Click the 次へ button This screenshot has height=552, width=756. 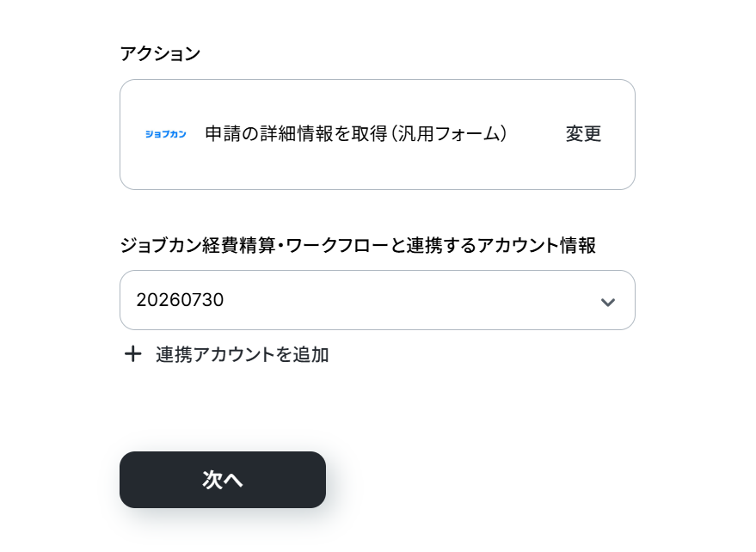pyautogui.click(x=222, y=480)
